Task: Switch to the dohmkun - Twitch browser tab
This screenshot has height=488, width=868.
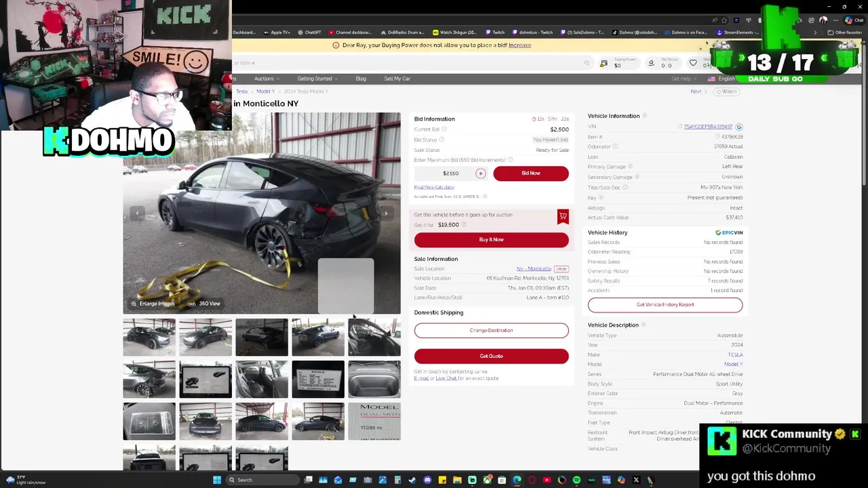Action: (x=532, y=33)
